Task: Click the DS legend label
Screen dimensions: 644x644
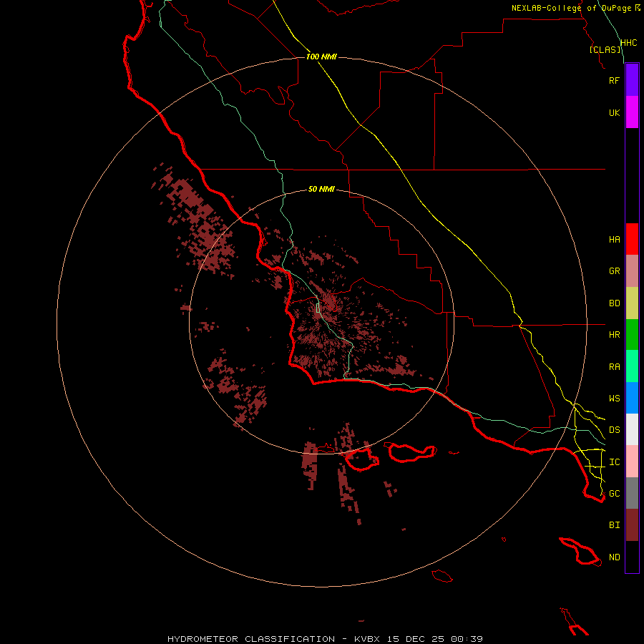Action: pyautogui.click(x=614, y=430)
